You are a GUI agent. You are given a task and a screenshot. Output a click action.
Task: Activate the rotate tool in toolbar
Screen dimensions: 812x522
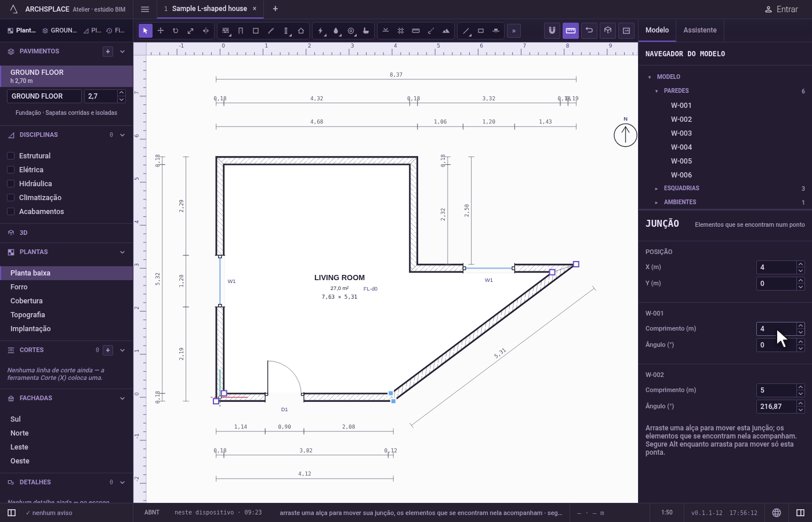pyautogui.click(x=175, y=31)
